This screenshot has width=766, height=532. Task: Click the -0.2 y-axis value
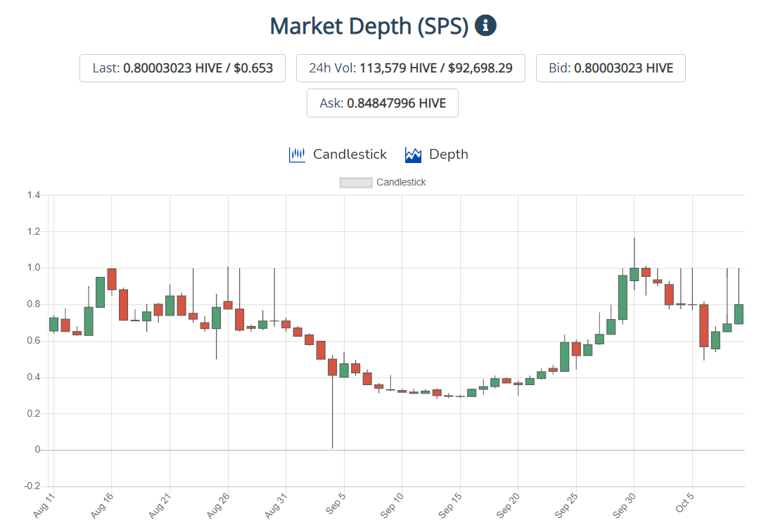coord(32,486)
